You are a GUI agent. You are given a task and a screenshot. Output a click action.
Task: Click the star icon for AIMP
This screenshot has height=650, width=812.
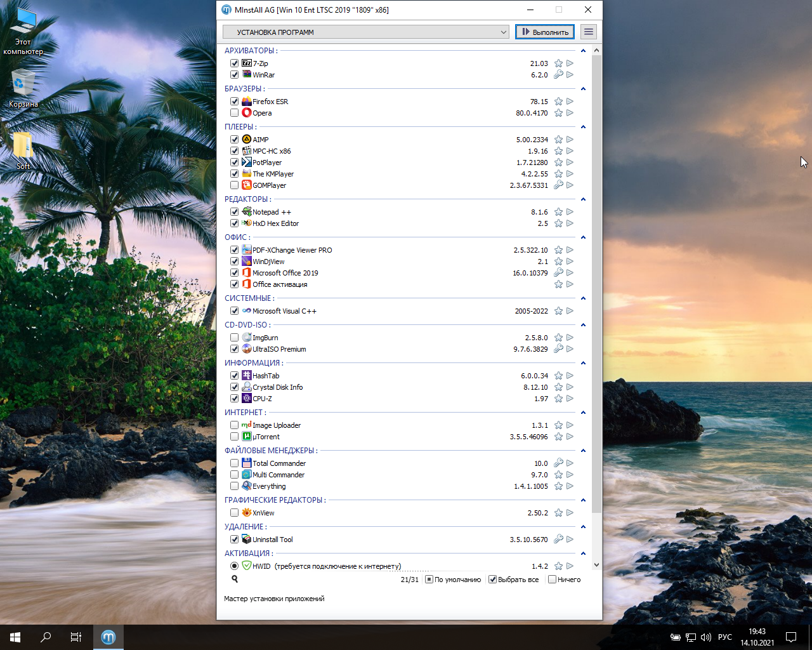point(558,140)
